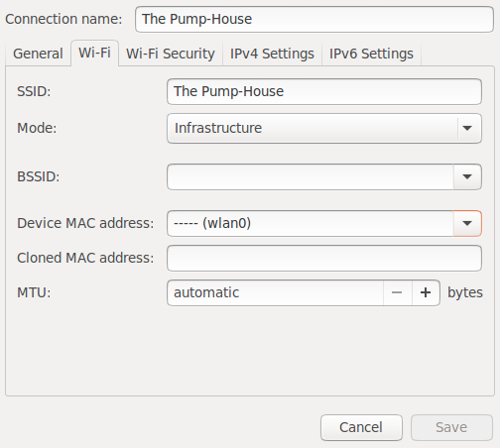500x448 pixels.
Task: Focus the Connection name text field
Action: point(314,19)
